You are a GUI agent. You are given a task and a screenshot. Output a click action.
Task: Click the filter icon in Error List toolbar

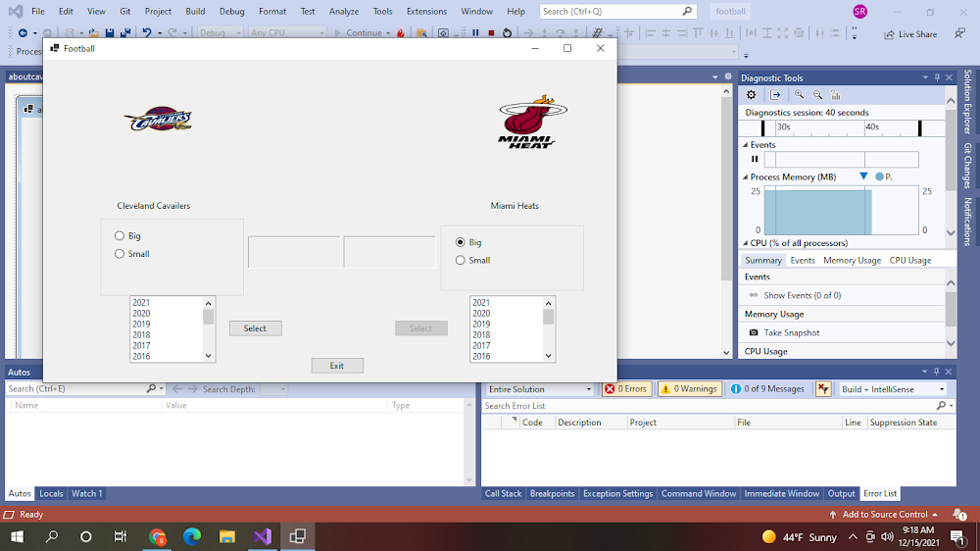click(x=823, y=389)
